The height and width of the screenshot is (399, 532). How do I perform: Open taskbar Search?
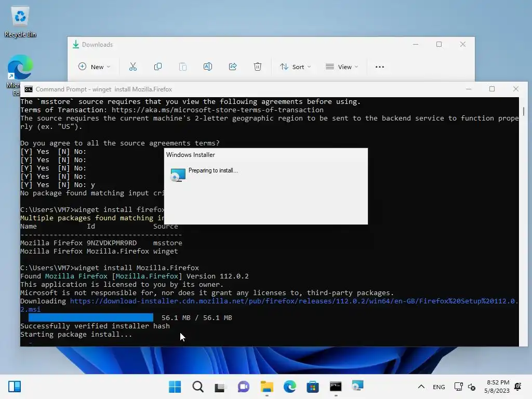198,387
